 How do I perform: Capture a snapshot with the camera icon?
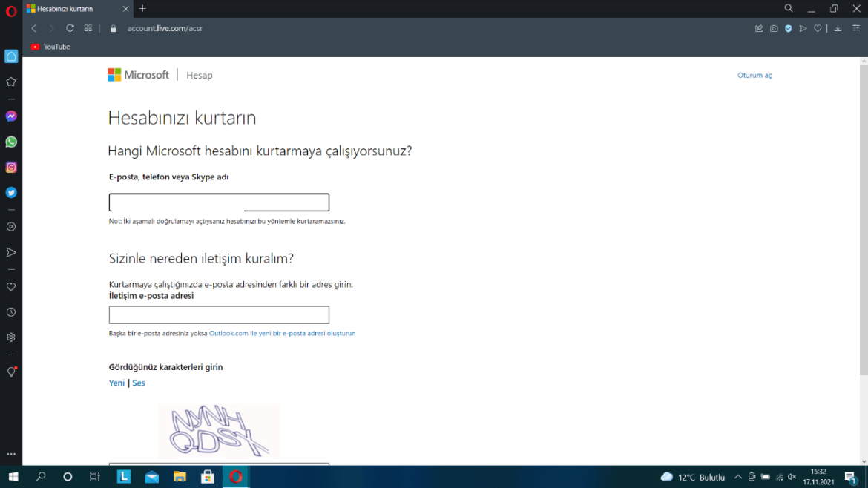(774, 28)
